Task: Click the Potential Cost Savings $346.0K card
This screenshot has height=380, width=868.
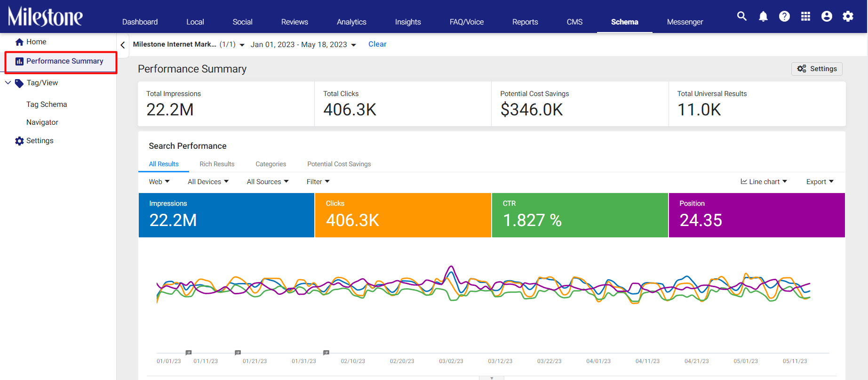Action: tap(580, 104)
